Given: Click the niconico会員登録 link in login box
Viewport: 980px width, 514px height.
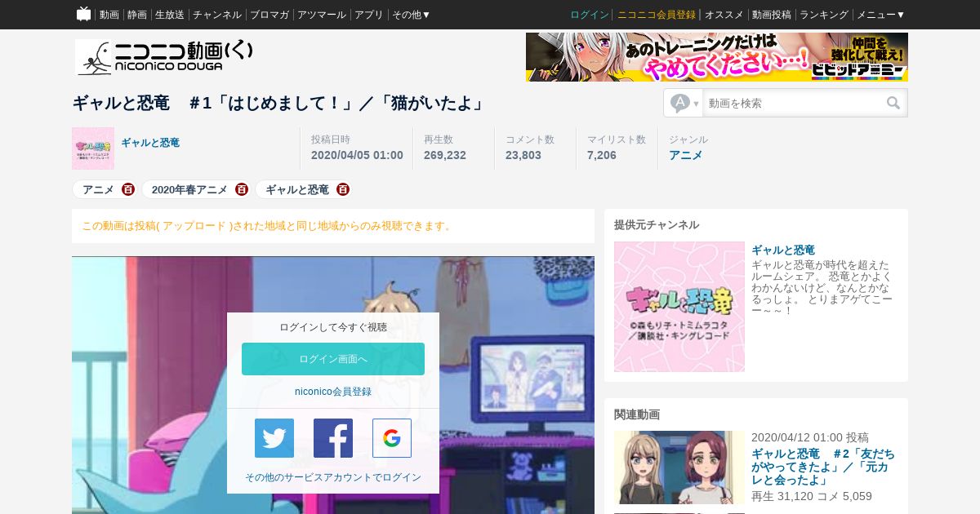Looking at the screenshot, I should click(x=333, y=392).
